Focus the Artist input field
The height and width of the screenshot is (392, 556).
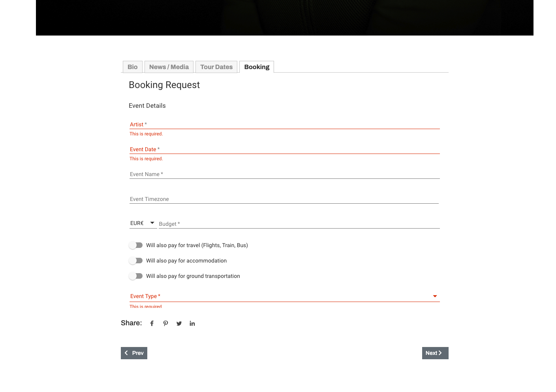284,124
